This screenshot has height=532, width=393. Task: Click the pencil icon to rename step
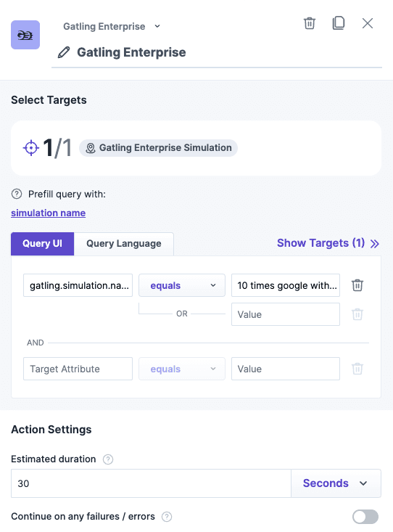click(64, 52)
